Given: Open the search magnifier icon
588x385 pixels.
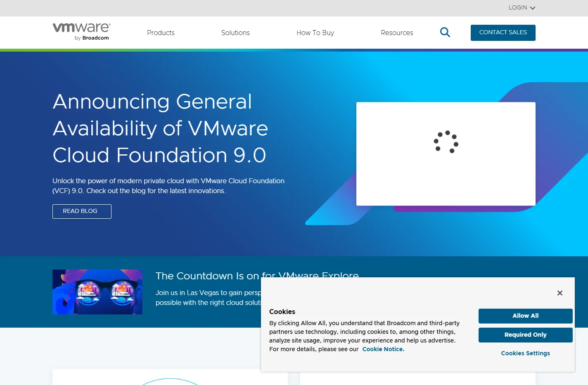Looking at the screenshot, I should coord(445,32).
